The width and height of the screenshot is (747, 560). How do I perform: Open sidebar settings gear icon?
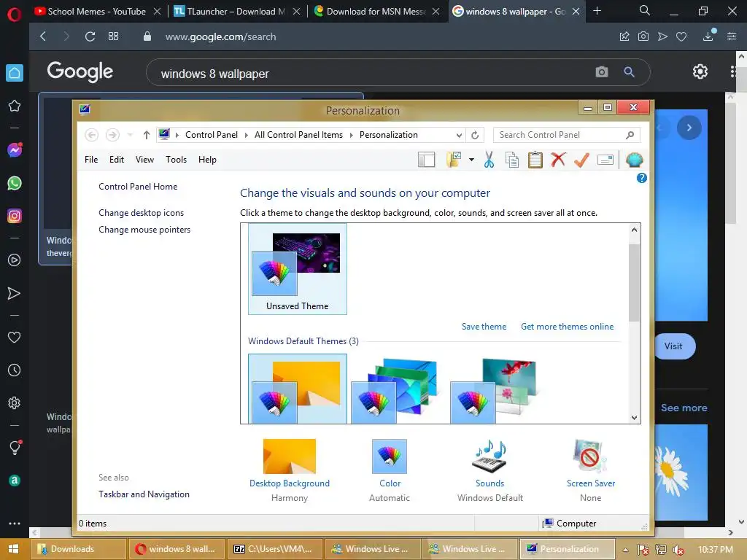click(15, 402)
